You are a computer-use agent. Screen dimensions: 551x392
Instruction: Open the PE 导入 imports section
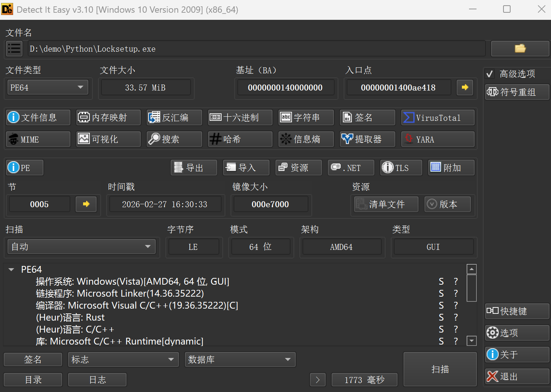[246, 168]
